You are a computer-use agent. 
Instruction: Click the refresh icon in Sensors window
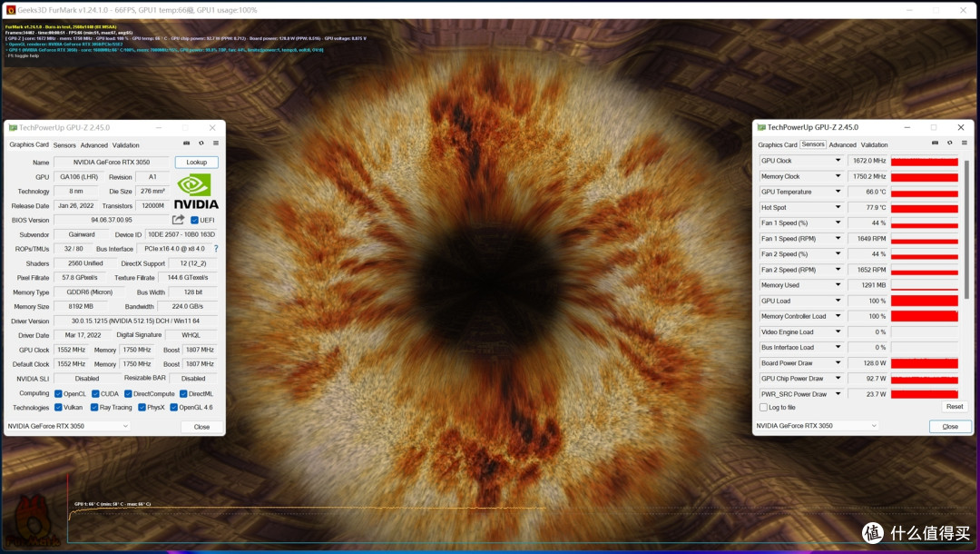[950, 143]
